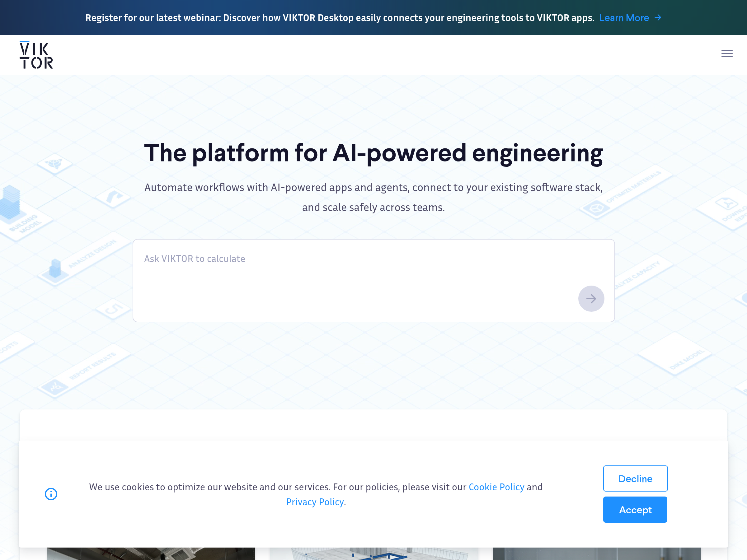
Task: Open the hamburger navigation menu
Action: coord(727,54)
